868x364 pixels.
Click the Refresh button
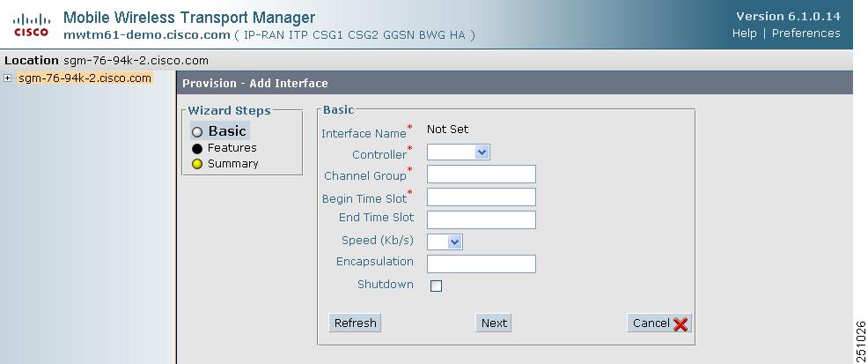[355, 323]
